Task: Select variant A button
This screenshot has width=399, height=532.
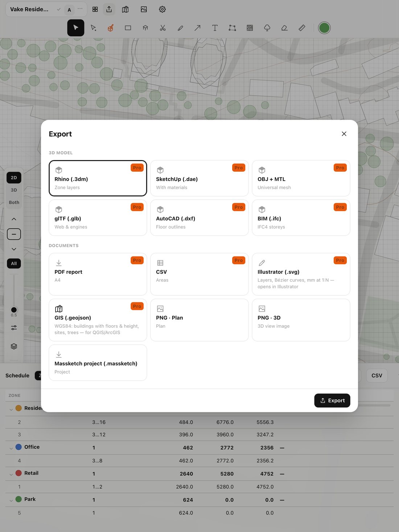Action: click(x=69, y=10)
